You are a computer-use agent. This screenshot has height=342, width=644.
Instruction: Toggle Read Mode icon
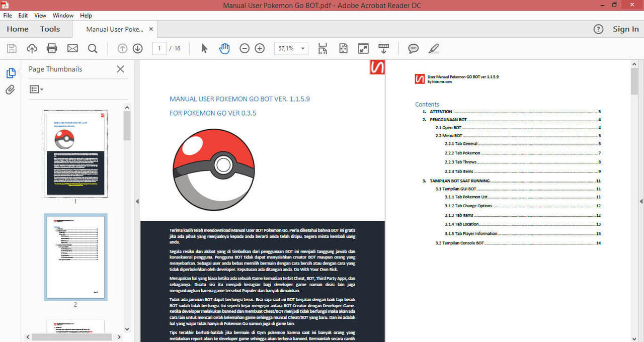pyautogui.click(x=383, y=48)
